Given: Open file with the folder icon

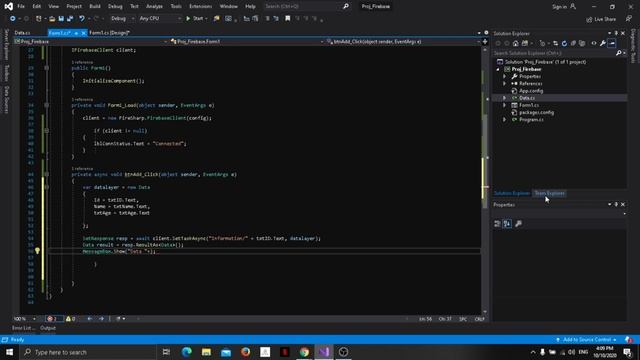Looking at the screenshot, I should click(x=52, y=19).
